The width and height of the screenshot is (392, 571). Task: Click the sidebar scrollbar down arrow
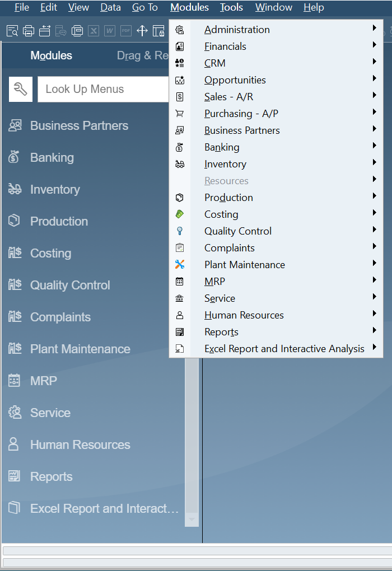[x=192, y=521]
